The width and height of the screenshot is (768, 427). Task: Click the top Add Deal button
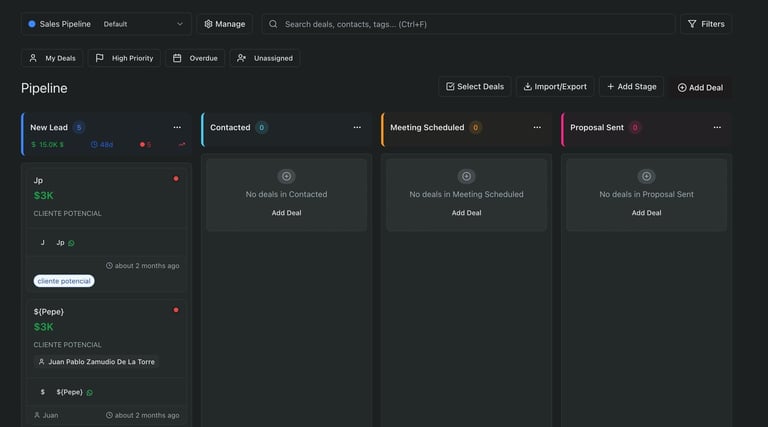pos(700,88)
